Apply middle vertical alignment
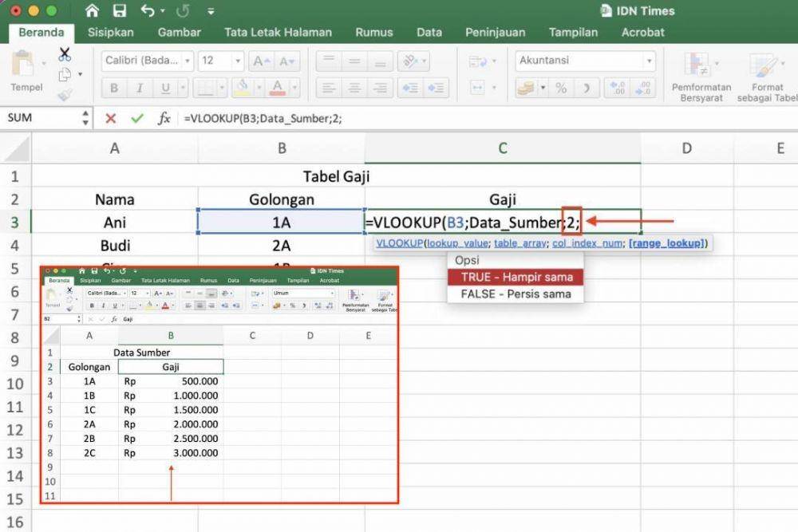 [x=355, y=61]
